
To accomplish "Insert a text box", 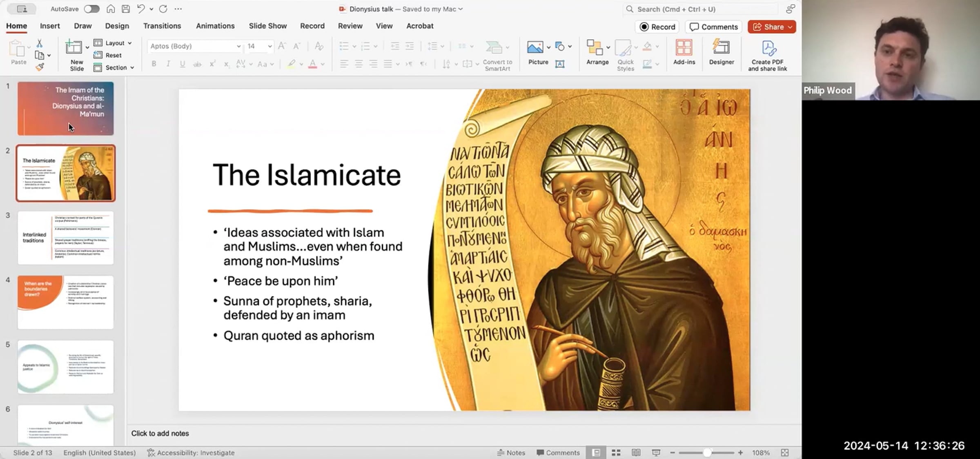I will pyautogui.click(x=560, y=64).
